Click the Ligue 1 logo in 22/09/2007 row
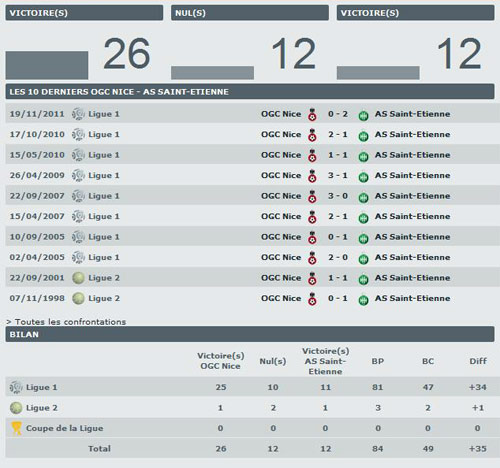Image resolution: width=500 pixels, height=468 pixels. pos(78,196)
